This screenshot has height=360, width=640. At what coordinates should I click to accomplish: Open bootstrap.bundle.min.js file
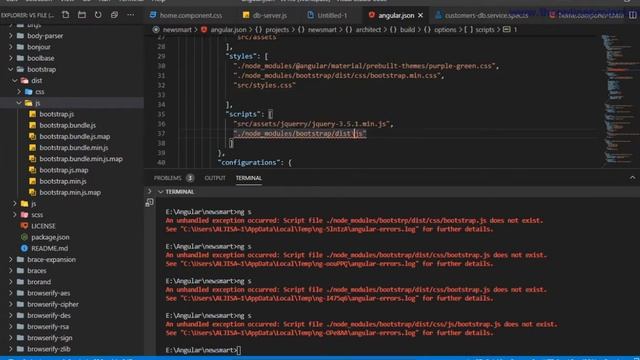(x=73, y=148)
